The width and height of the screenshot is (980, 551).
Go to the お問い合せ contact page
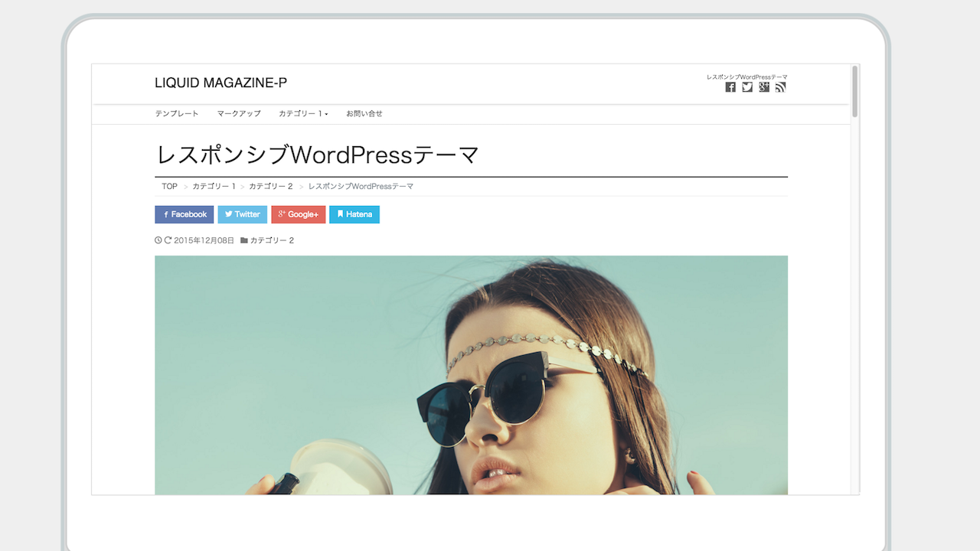pos(364,113)
